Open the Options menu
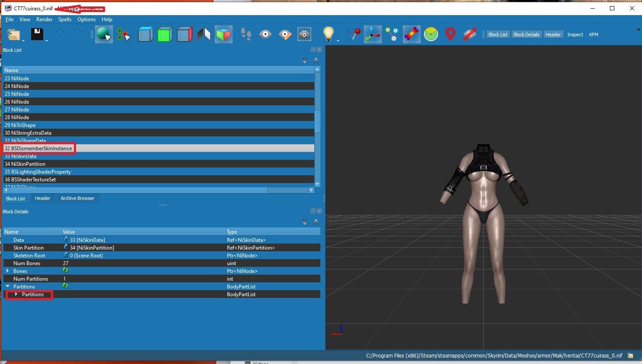642x364 pixels. click(86, 19)
